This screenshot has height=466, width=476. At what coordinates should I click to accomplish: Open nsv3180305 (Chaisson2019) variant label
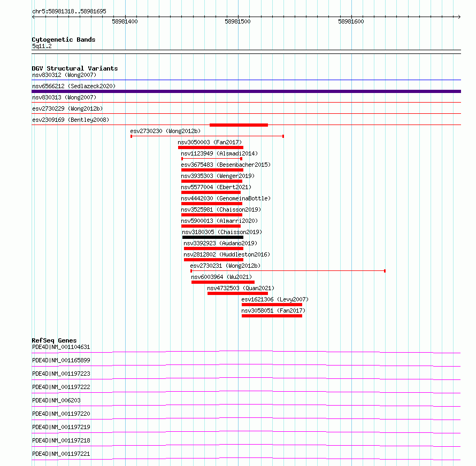tap(222, 232)
